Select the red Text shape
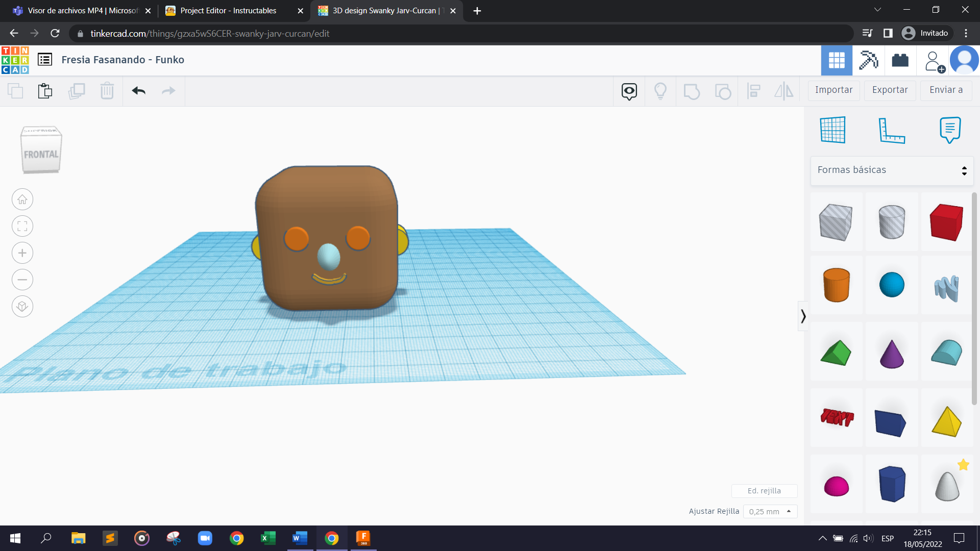 pos(837,418)
